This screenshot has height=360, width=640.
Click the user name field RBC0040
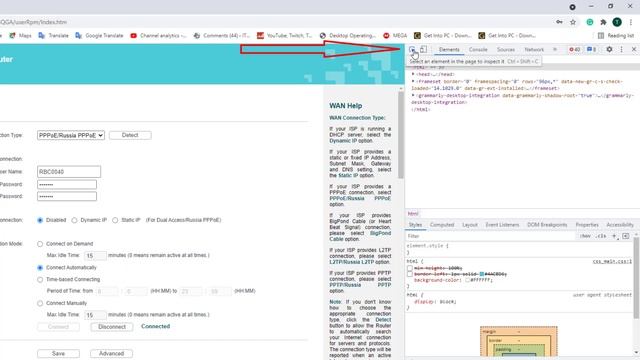pos(69,172)
